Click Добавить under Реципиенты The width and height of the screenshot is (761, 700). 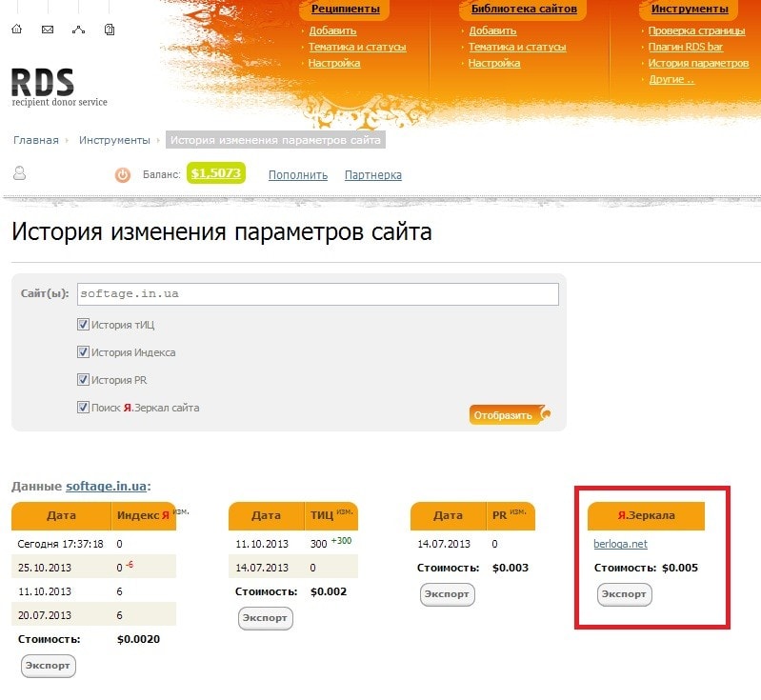pyautogui.click(x=333, y=30)
